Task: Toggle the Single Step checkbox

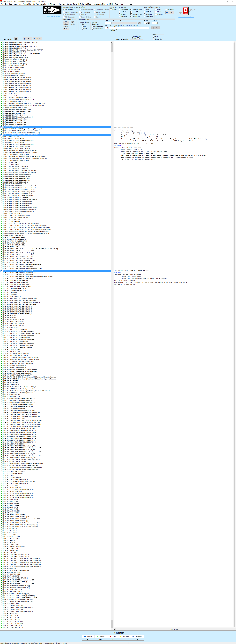Action: pos(166,9)
